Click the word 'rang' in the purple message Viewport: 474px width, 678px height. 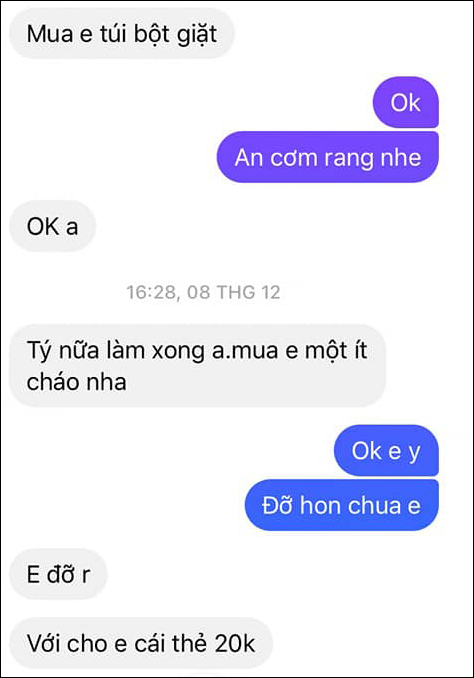coord(343,158)
